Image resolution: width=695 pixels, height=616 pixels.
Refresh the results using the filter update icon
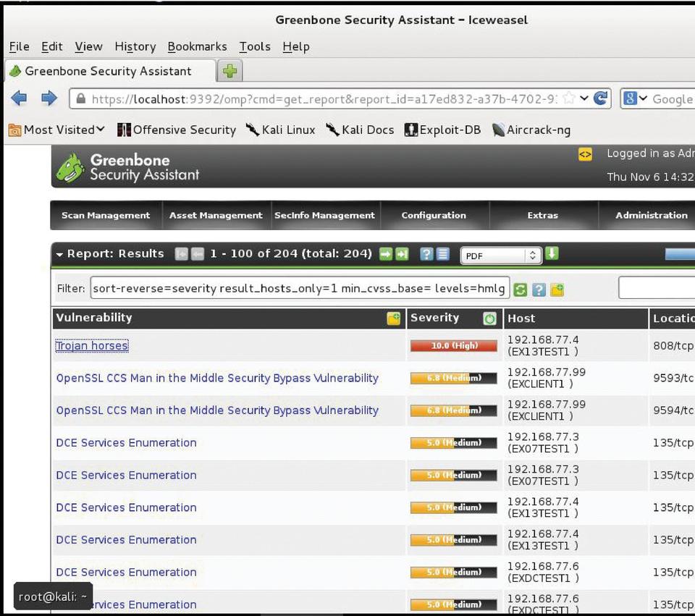pyautogui.click(x=520, y=290)
